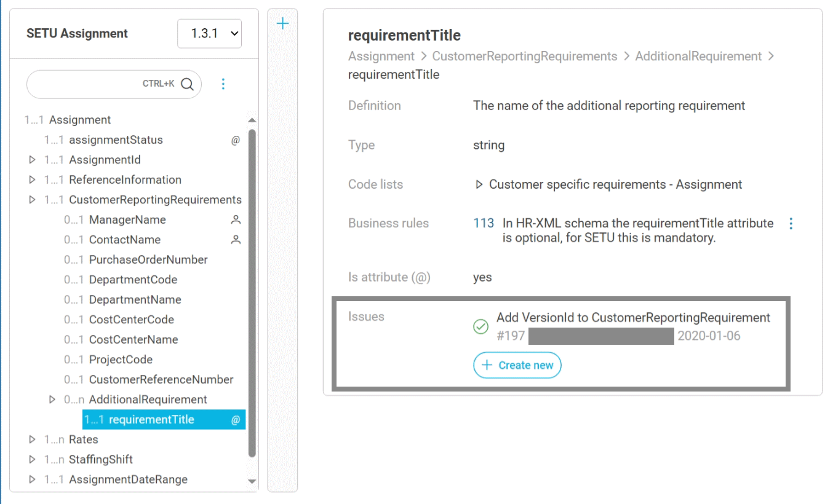Open issue Add VersionId to CustomerReportingRequirement

[634, 318]
